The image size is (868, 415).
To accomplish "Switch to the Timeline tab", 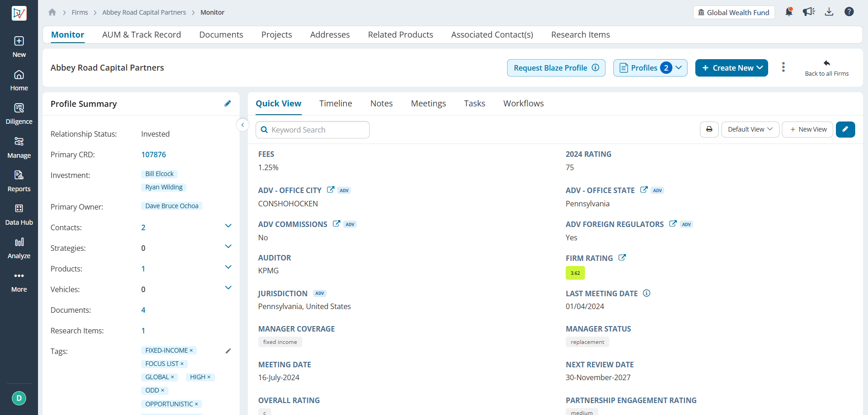I will pyautogui.click(x=335, y=104).
